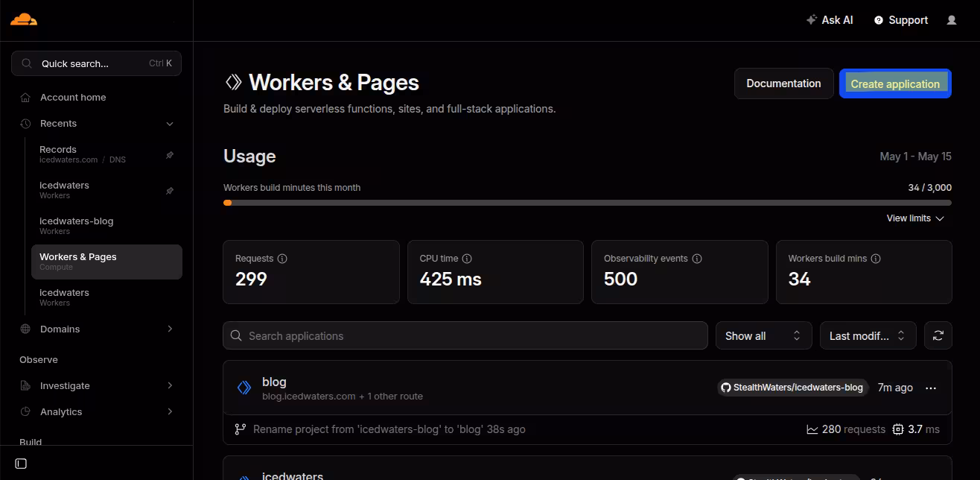Click pin icon next to pinned icedwaters

(x=169, y=191)
